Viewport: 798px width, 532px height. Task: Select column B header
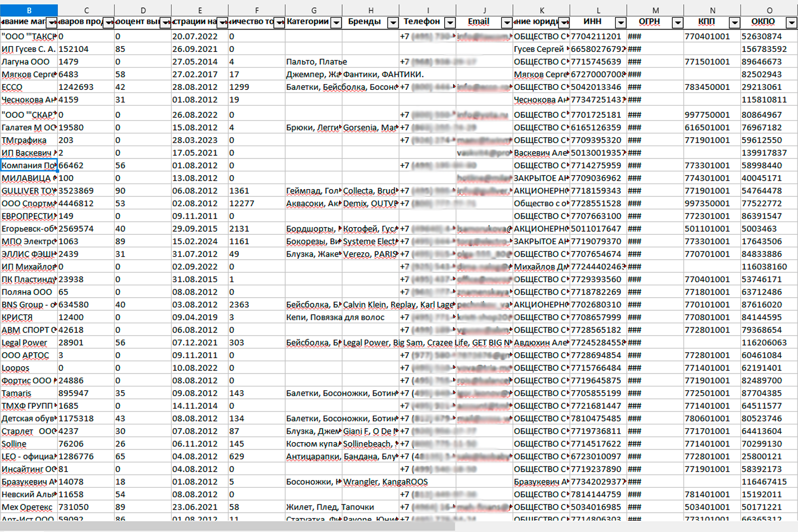pos(29,10)
